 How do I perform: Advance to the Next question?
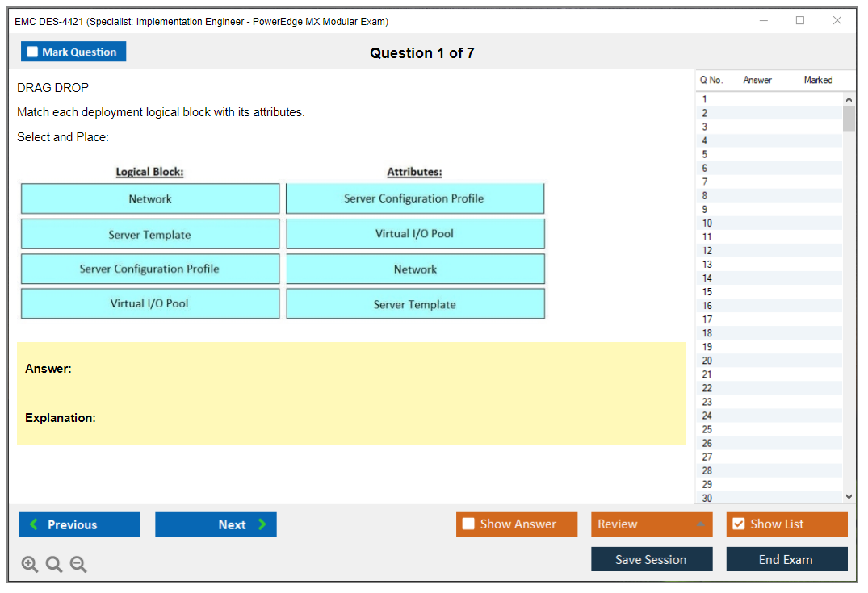point(216,524)
